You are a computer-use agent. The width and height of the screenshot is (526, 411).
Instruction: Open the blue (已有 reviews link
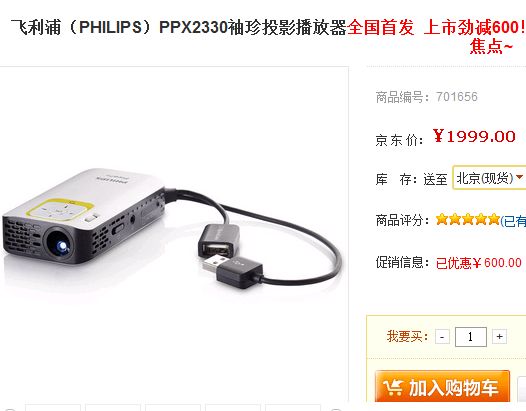click(x=513, y=221)
